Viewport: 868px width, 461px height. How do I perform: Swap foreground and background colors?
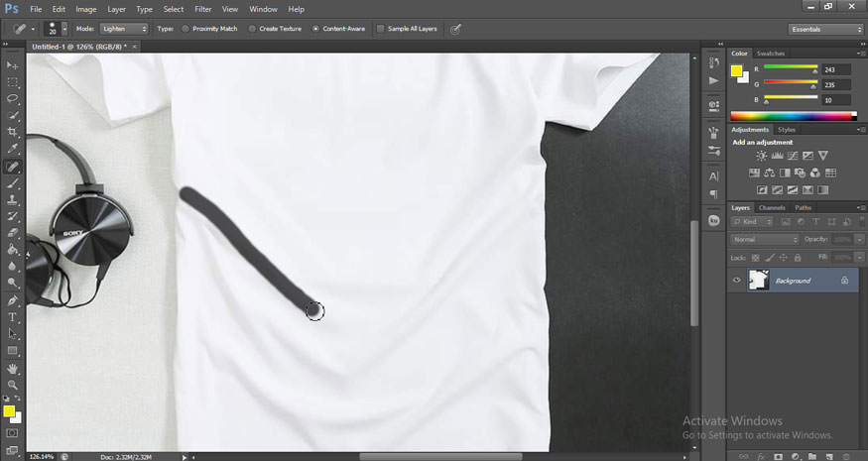pyautogui.click(x=18, y=398)
